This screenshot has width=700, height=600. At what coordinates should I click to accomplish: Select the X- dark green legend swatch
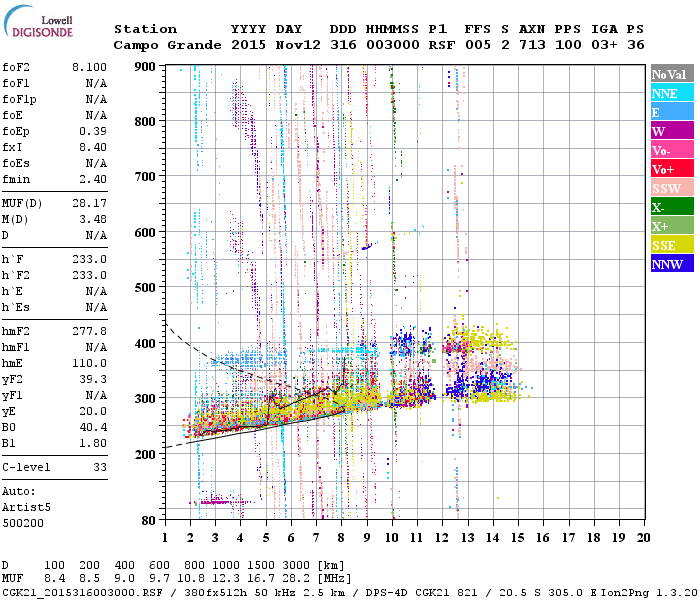[x=672, y=207]
